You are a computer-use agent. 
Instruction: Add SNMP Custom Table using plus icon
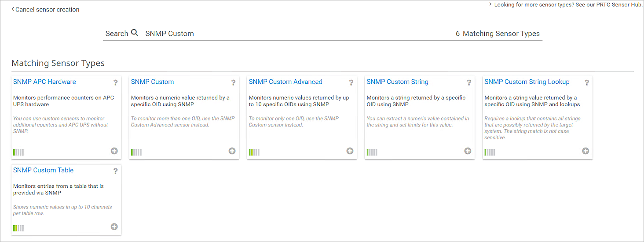(x=114, y=227)
